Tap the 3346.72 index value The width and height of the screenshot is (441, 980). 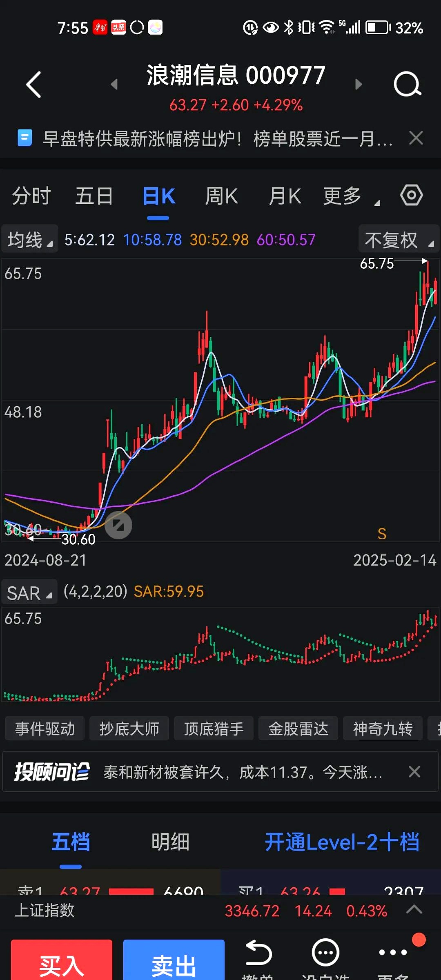point(252,911)
